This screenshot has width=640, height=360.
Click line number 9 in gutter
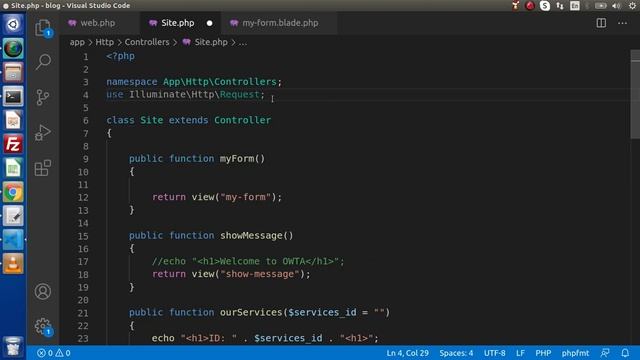[x=86, y=159]
